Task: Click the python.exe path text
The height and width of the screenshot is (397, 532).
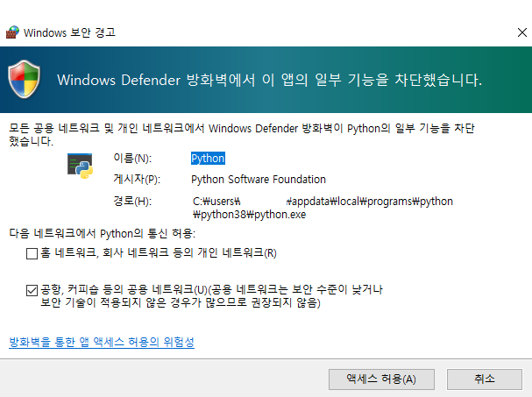Action: [x=323, y=208]
